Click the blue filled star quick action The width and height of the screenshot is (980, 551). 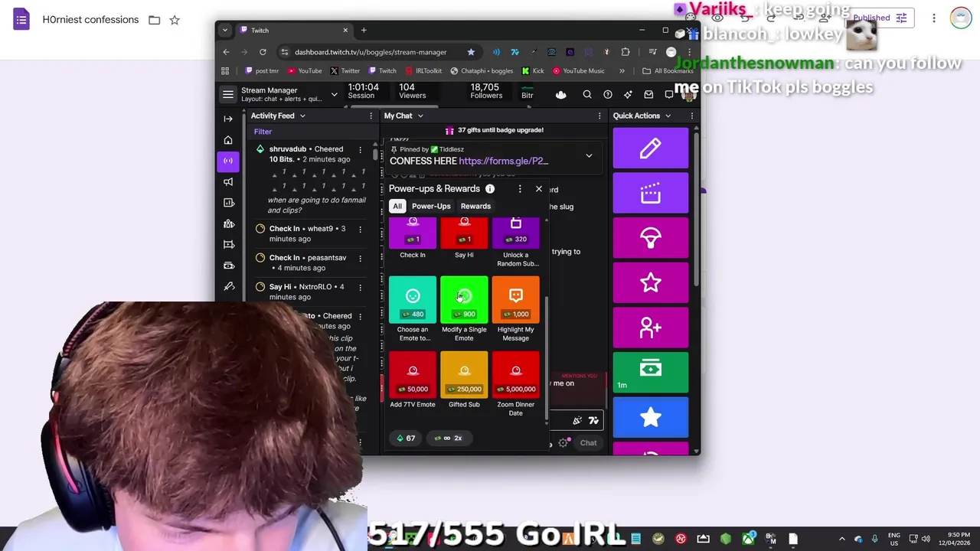tap(651, 417)
